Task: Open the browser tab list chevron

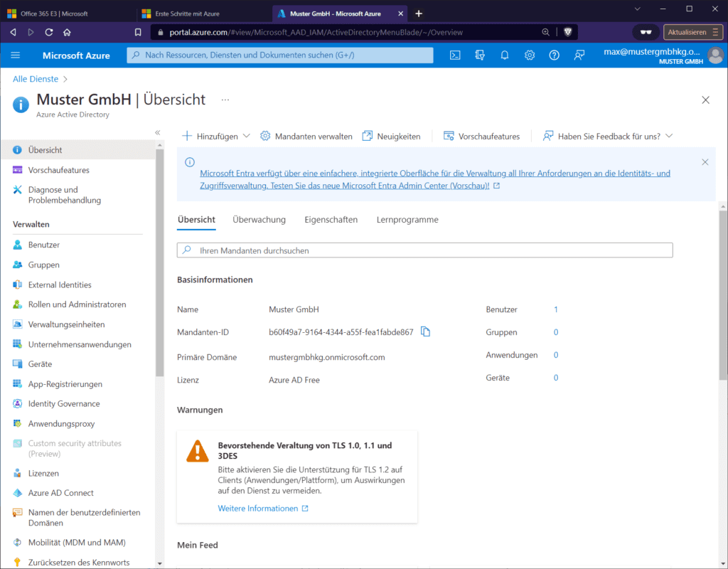Action: (x=638, y=9)
